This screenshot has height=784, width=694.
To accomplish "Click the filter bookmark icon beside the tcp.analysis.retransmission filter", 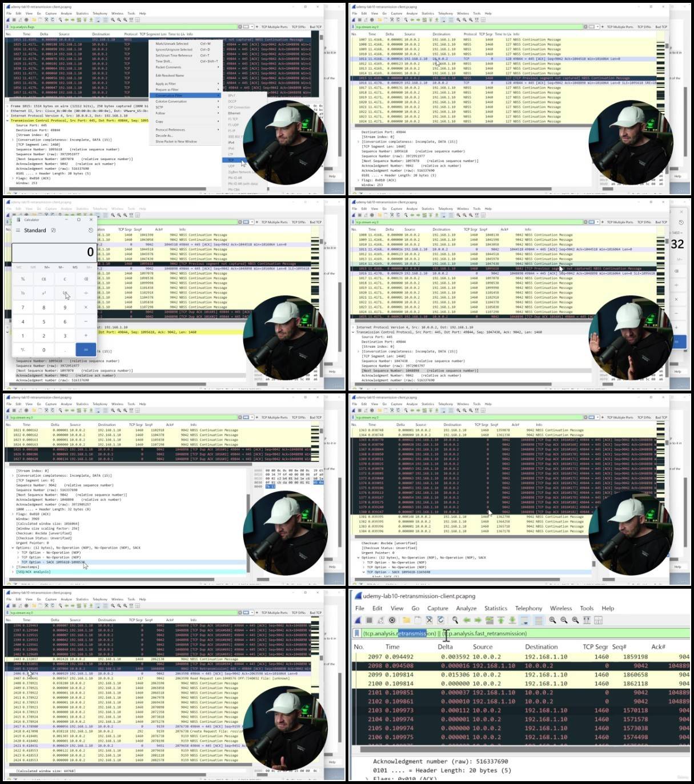I will tap(356, 633).
